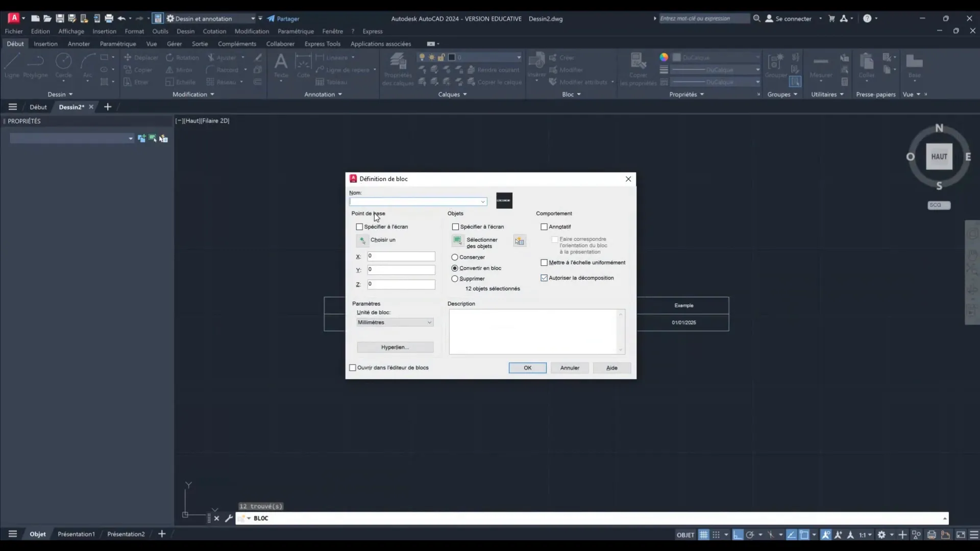Select the Conserver radio option
This screenshot has width=980, height=551.
(455, 257)
